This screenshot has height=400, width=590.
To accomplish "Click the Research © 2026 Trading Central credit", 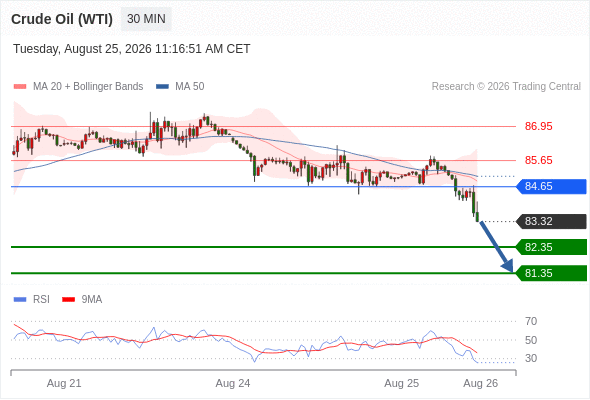I will [x=506, y=87].
